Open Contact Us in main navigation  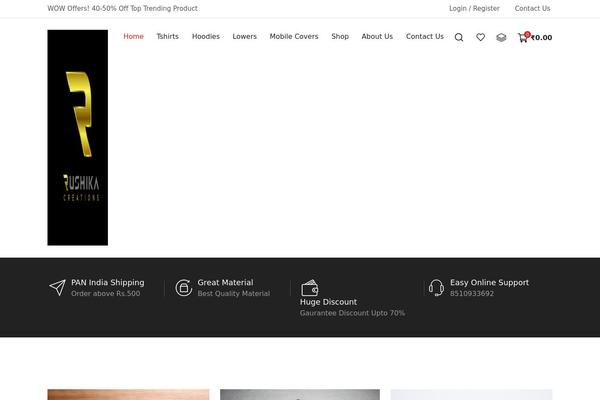point(425,36)
